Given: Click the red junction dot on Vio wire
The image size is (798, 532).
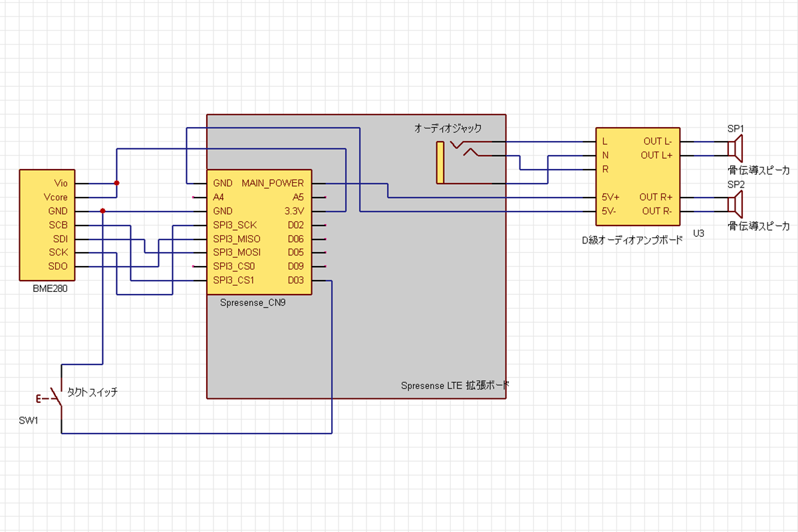Looking at the screenshot, I should (117, 183).
